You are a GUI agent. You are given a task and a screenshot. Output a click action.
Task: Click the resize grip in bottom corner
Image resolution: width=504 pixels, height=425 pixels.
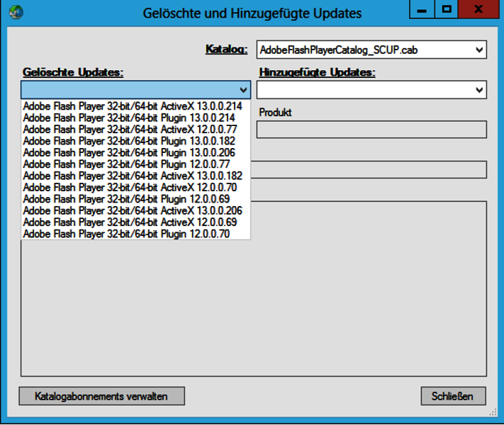(x=493, y=412)
